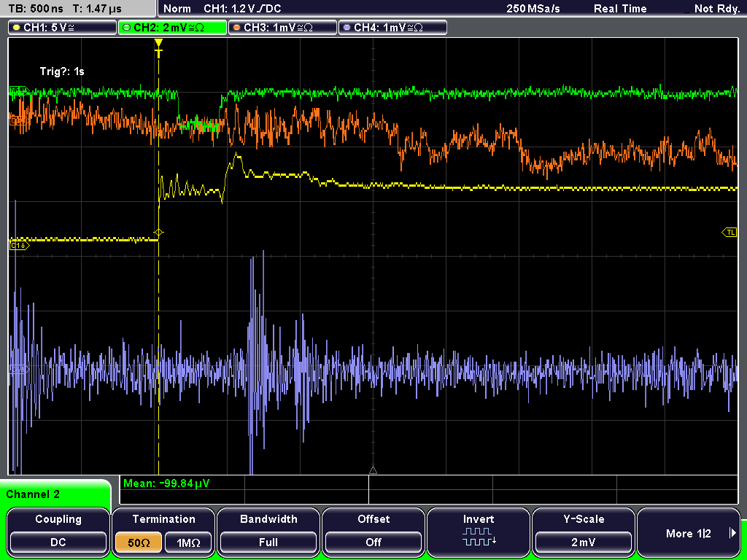Viewport: 747px width, 560px height.
Task: Open the Coupling DC setting
Action: pyautogui.click(x=58, y=532)
